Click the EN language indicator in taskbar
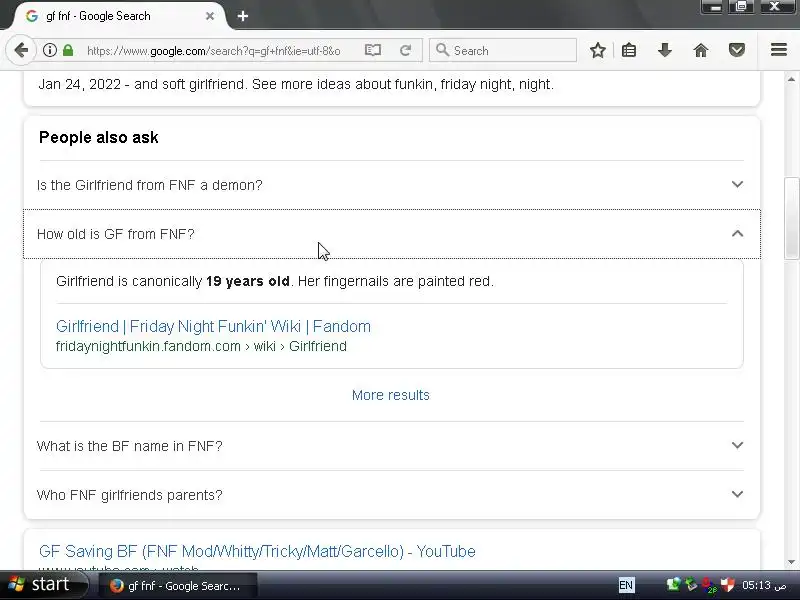The width and height of the screenshot is (800, 600). click(x=626, y=585)
